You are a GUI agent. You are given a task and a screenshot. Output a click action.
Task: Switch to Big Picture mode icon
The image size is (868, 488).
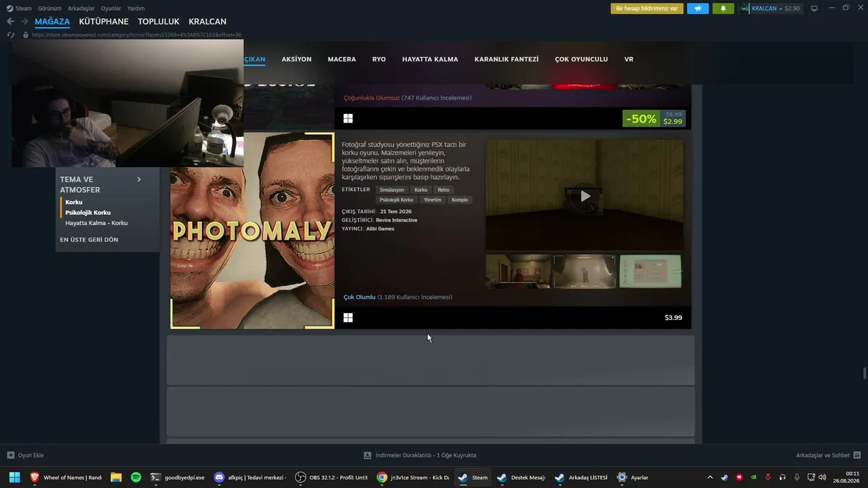(x=814, y=8)
